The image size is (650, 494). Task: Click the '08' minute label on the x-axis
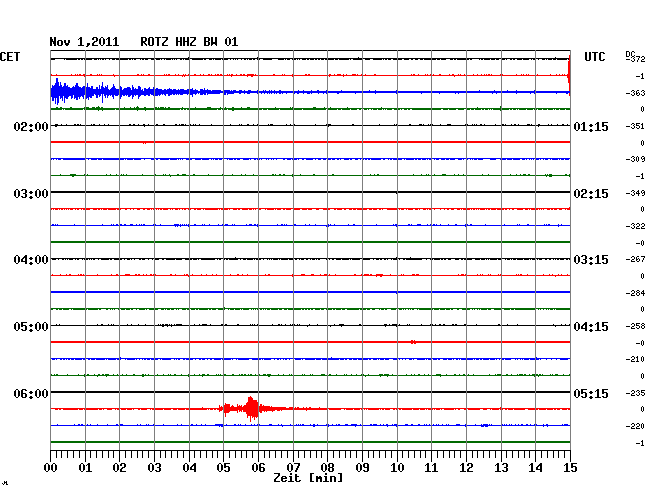point(327,468)
